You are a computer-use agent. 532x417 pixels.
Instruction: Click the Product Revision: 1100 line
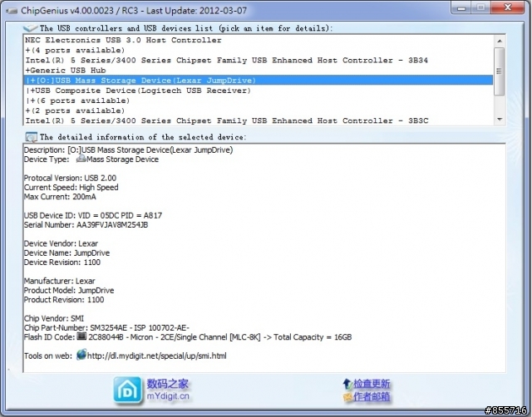64,300
